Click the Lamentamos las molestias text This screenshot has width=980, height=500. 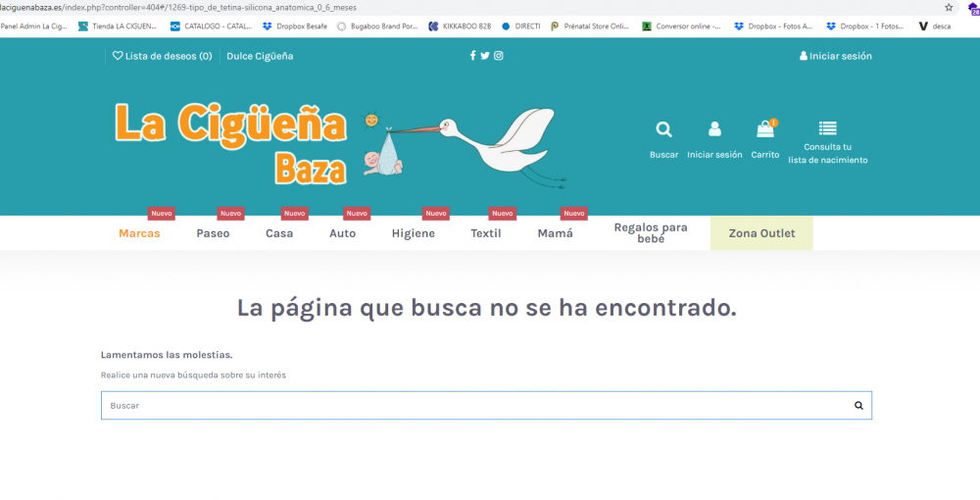tap(167, 355)
